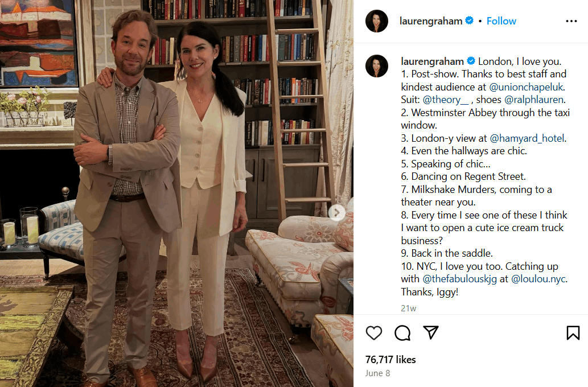
Task: Open the @theory__ tagged account
Action: click(446, 100)
